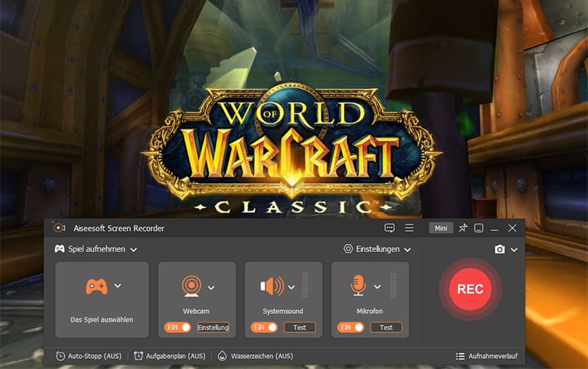
Task: Click the orange game controller icon
Action: coord(96,287)
